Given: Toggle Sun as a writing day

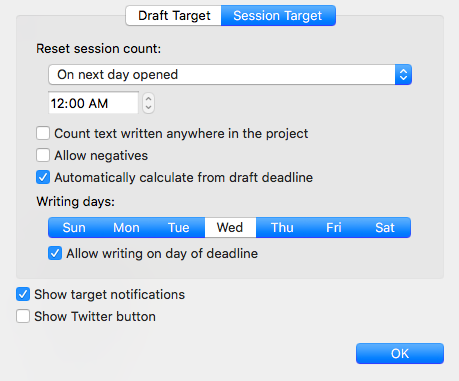Looking at the screenshot, I should pyautogui.click(x=74, y=228).
